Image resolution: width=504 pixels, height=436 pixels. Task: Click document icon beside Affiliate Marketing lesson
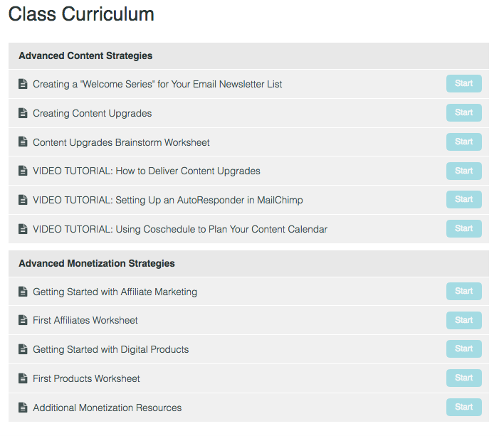23,292
